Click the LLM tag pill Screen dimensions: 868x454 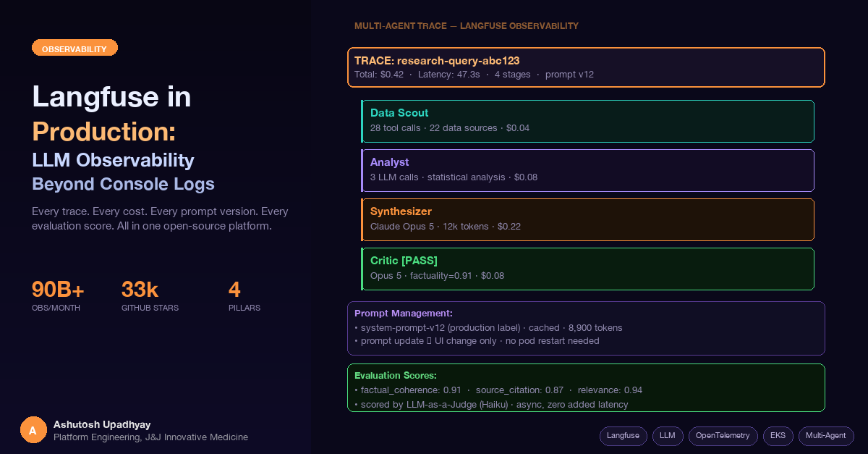(x=668, y=436)
